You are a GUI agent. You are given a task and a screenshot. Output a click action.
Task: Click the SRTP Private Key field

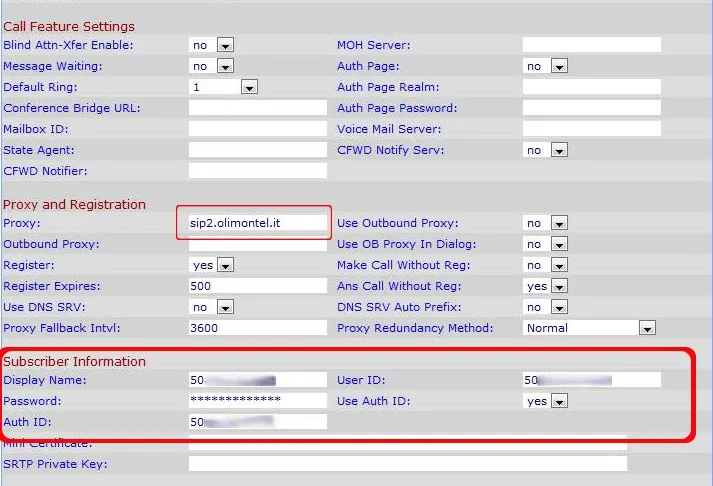(407, 464)
